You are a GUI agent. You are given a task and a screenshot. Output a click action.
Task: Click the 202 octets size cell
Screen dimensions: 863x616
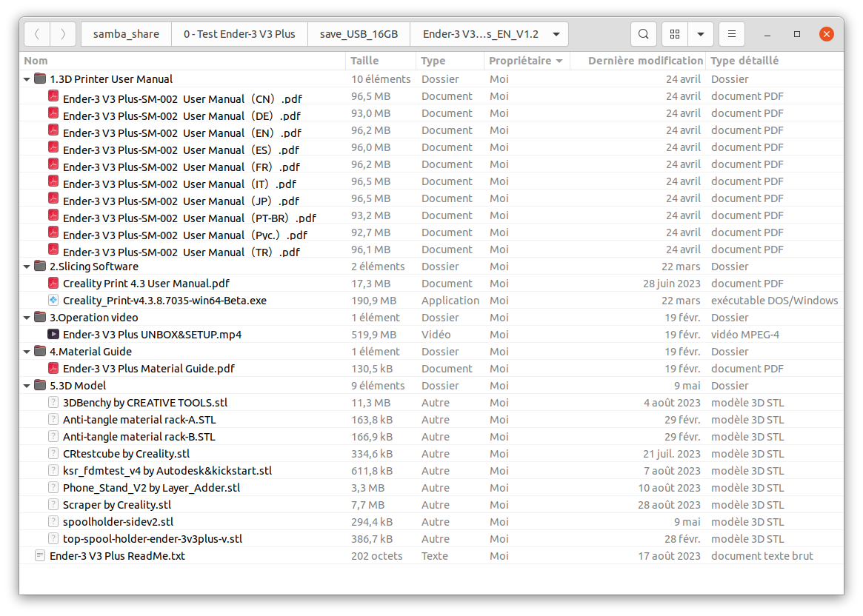[377, 557]
